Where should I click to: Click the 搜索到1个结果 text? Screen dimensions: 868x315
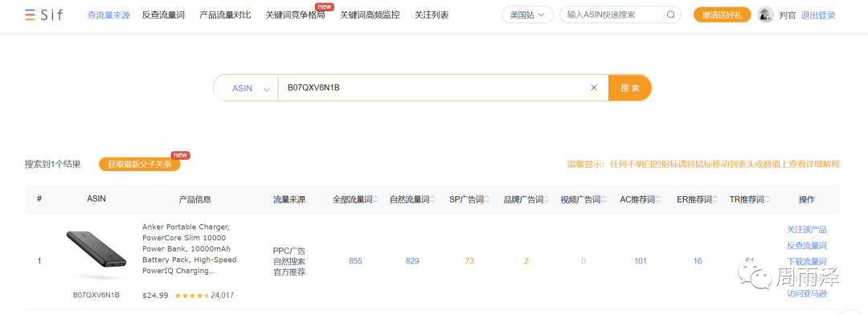click(x=52, y=165)
